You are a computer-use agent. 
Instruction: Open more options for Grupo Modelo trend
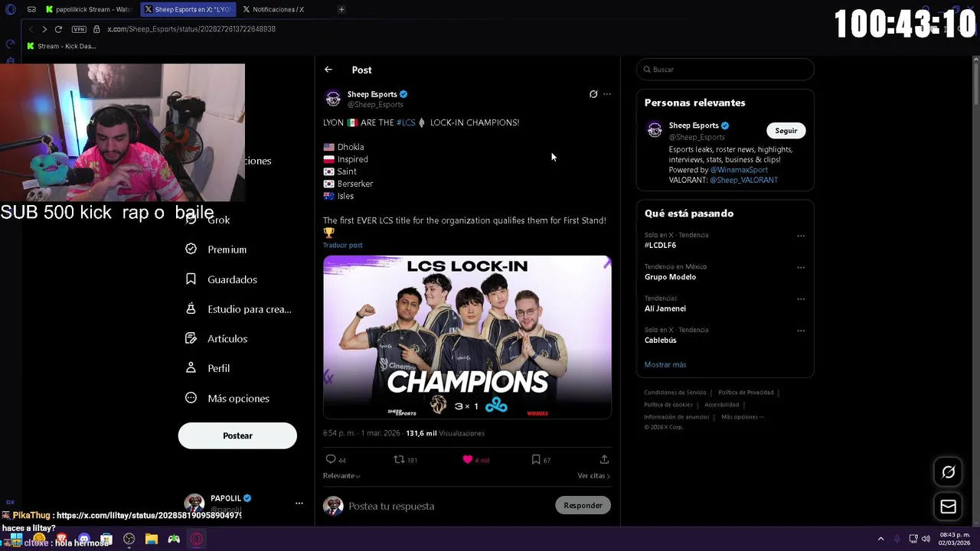click(x=801, y=267)
